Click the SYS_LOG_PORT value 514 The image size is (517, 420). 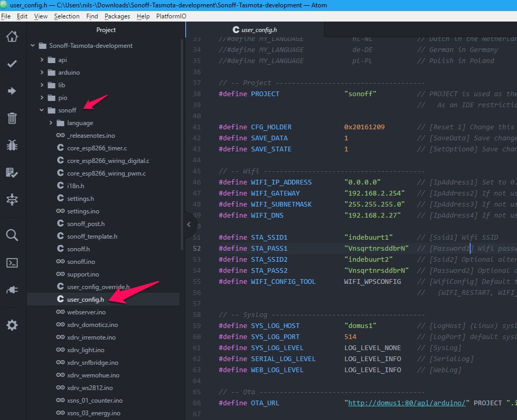coord(350,336)
